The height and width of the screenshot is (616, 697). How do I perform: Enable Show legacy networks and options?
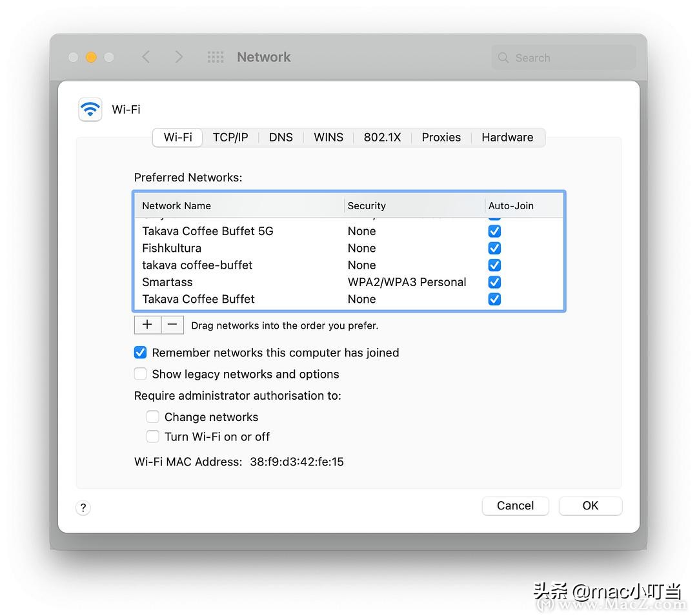[x=140, y=374]
